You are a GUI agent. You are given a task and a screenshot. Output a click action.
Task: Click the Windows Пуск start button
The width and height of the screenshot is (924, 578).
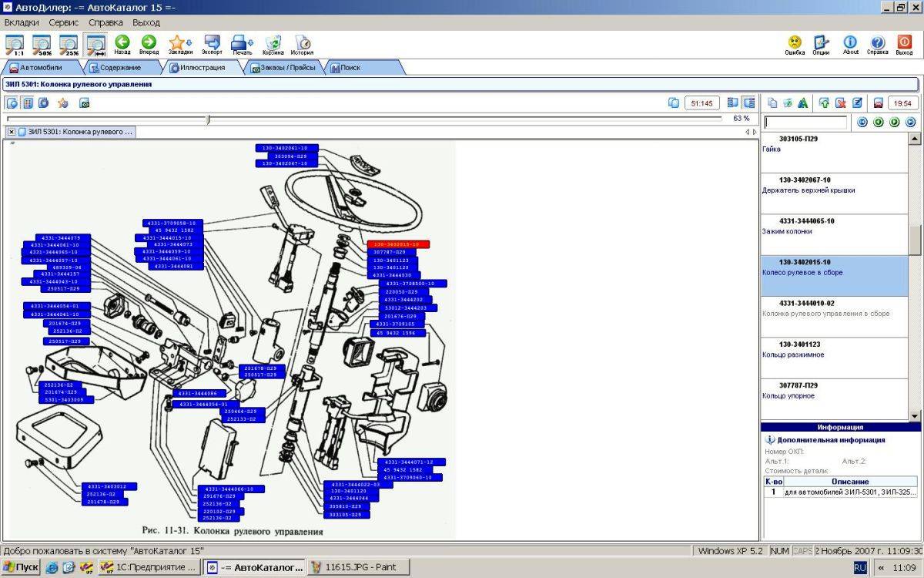[x=21, y=567]
